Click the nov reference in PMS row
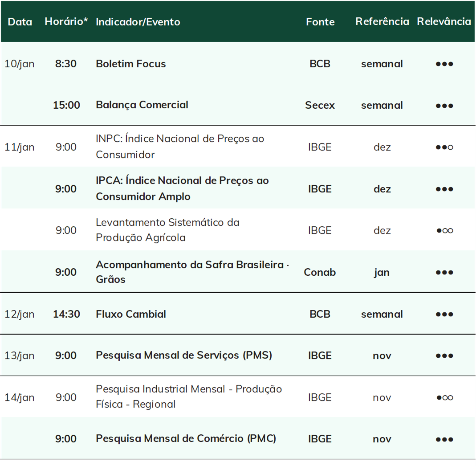This screenshot has height=466, width=476. click(x=382, y=356)
